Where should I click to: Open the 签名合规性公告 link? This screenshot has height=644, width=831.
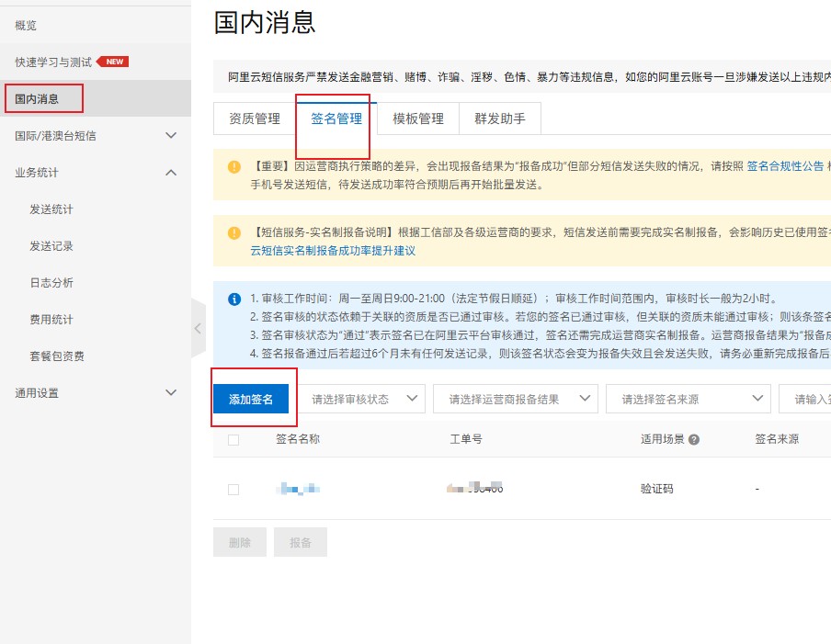(x=785, y=166)
